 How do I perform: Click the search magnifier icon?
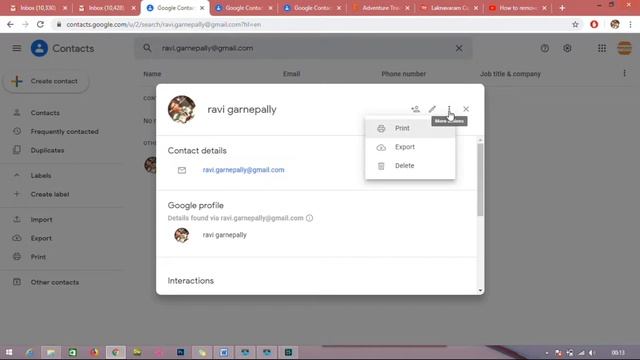[x=147, y=48]
